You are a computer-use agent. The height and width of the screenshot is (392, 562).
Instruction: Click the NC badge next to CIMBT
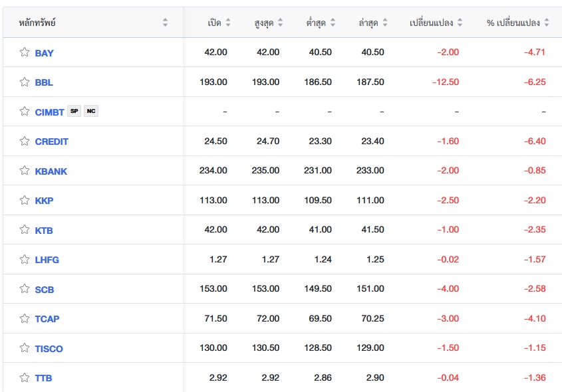(x=91, y=111)
